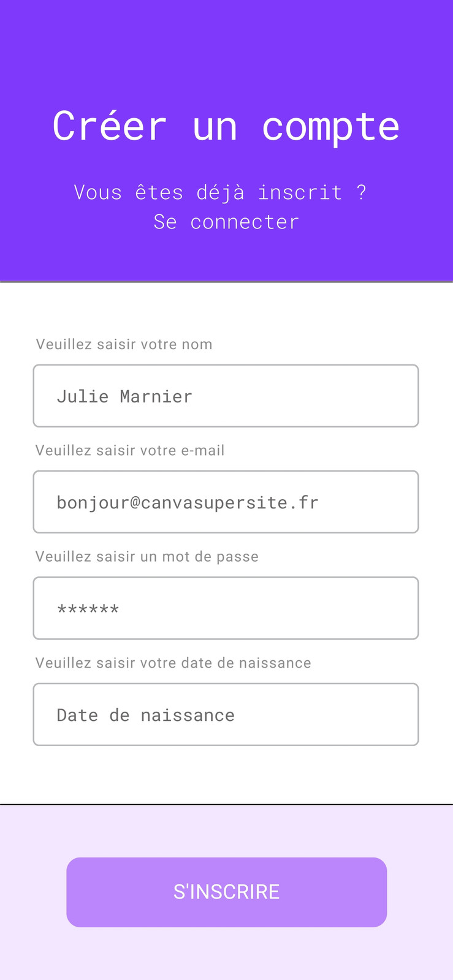The image size is (453, 980).
Task: Click the Date de naissance placeholder text
Action: pos(145,715)
